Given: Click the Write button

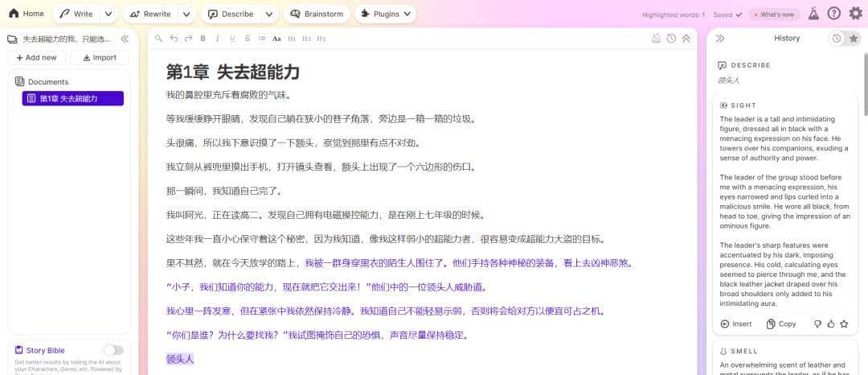Looking at the screenshot, I should (76, 14).
